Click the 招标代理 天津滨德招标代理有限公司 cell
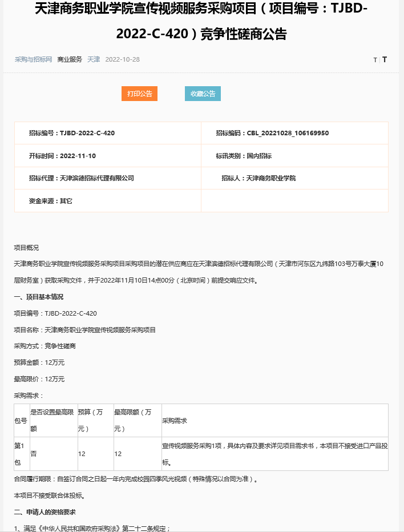Viewport: 404px width, 532px height. 82,178
